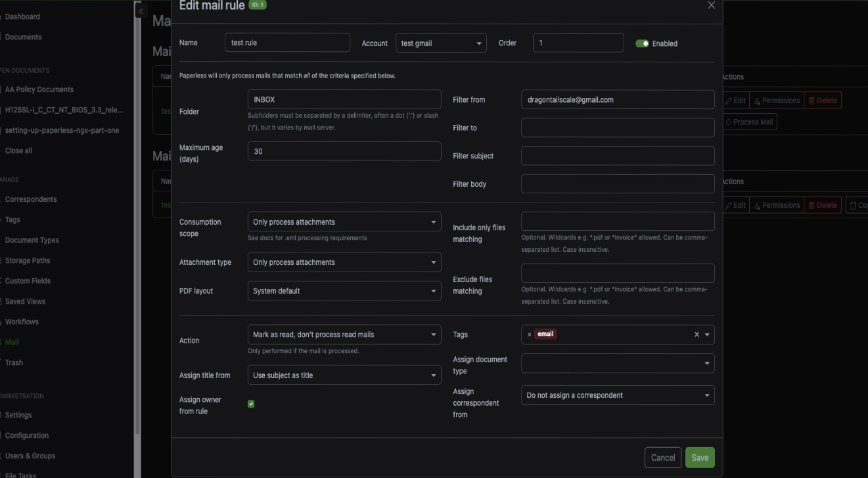Cancel editing the mail rule

662,458
